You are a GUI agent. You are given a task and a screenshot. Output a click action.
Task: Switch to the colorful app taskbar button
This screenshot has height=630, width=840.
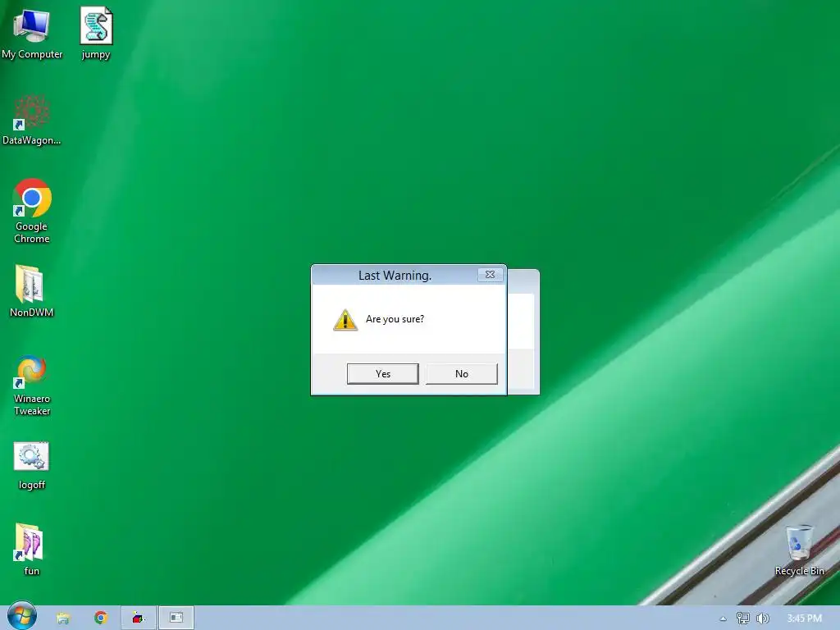tap(139, 618)
